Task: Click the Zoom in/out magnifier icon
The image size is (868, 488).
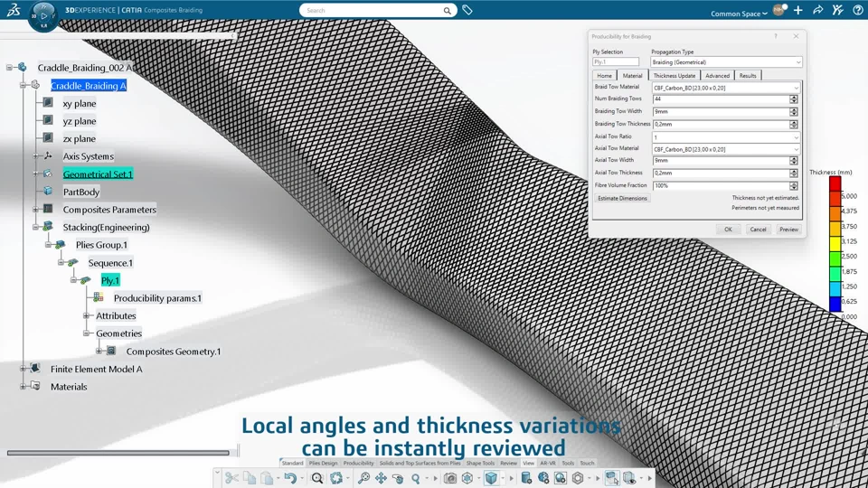Action: click(416, 477)
